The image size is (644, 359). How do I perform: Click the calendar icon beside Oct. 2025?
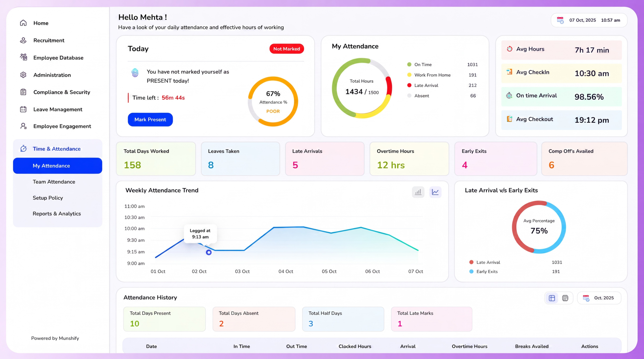click(586, 298)
